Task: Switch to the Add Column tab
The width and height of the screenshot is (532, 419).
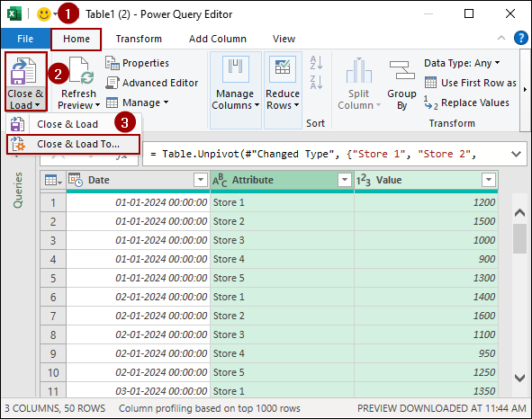Action: (x=218, y=39)
